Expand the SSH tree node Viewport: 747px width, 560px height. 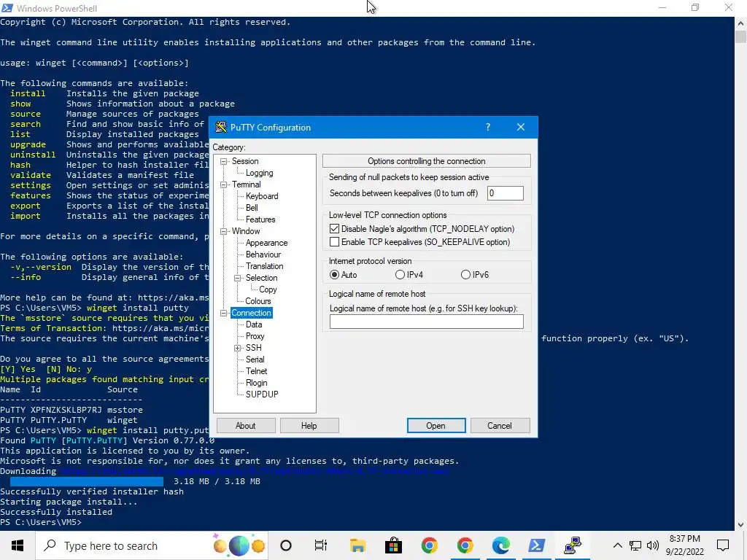237,348
